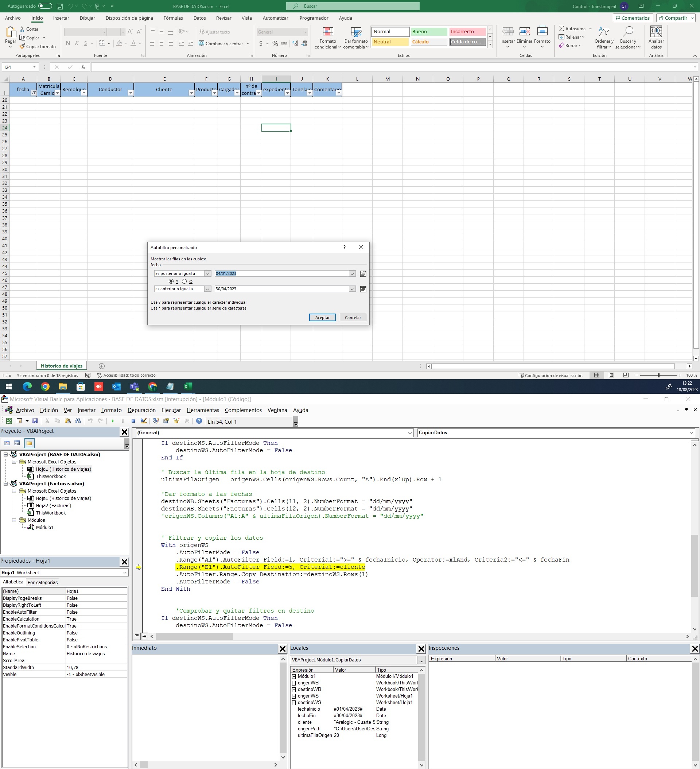The width and height of the screenshot is (700, 769).
Task: Select Hoja2 (Facturas) in project tree
Action: point(53,506)
